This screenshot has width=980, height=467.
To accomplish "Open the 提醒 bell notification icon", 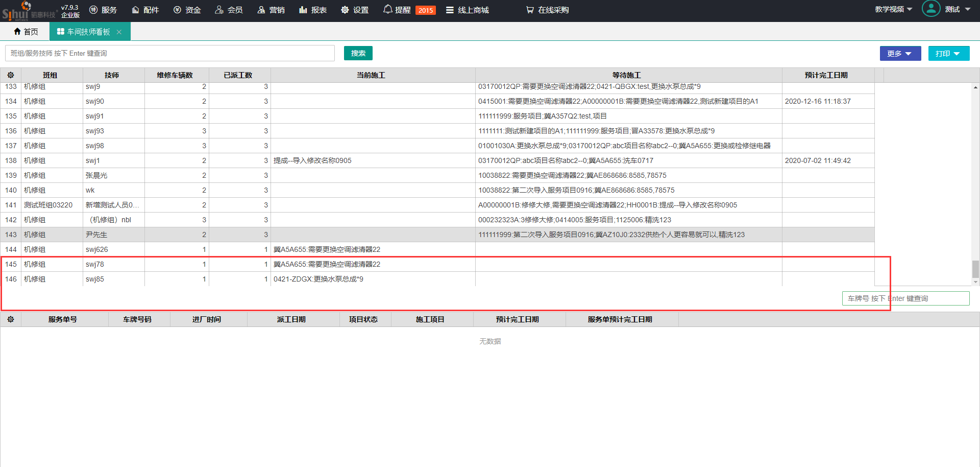I will click(x=388, y=10).
